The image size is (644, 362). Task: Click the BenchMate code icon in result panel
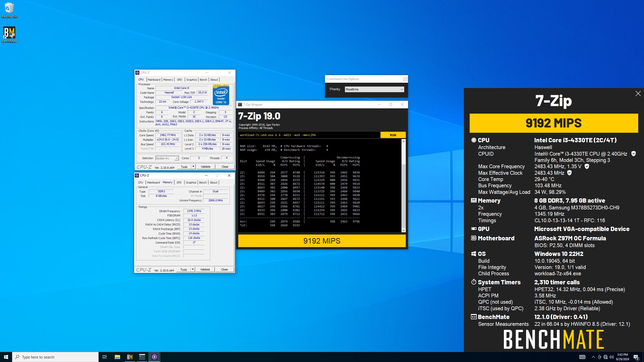[474, 317]
